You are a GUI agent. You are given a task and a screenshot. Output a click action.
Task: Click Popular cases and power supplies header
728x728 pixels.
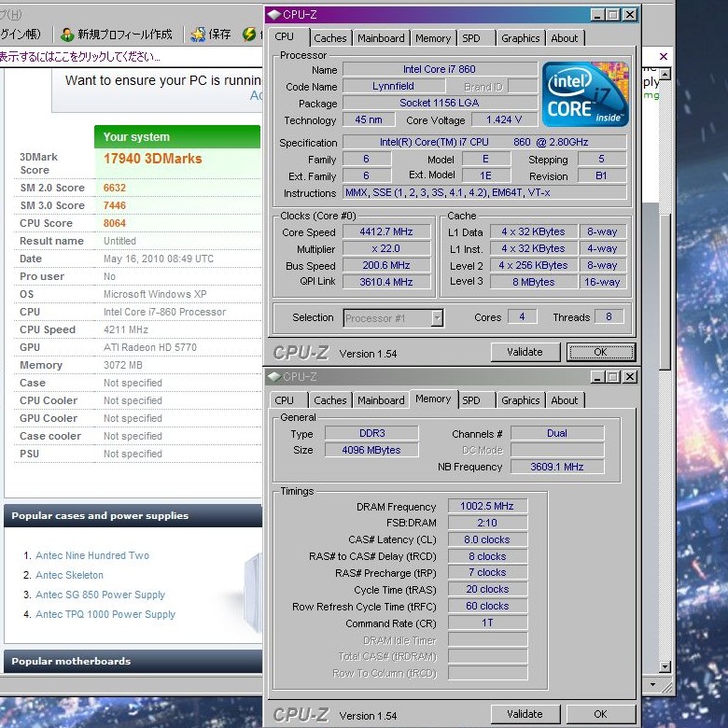coord(133,516)
